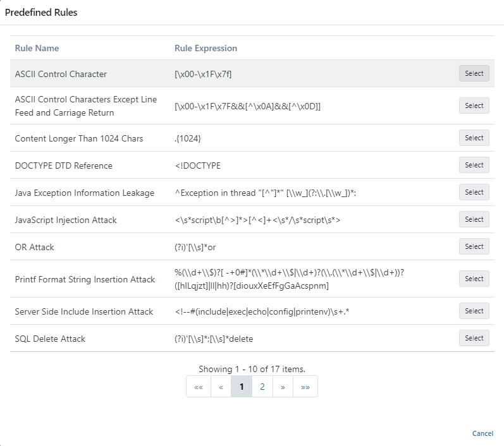Select the SQL Delete Attack rule
The image size is (504, 446).
tap(474, 338)
